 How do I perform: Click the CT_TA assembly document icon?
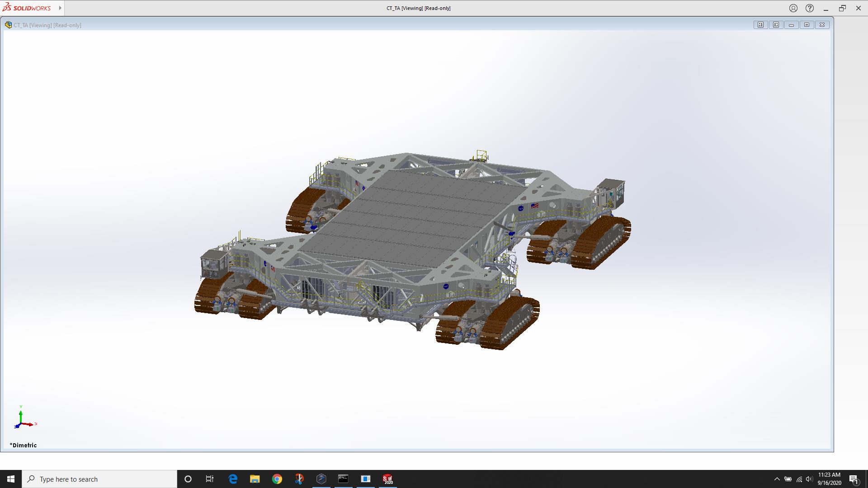8,25
